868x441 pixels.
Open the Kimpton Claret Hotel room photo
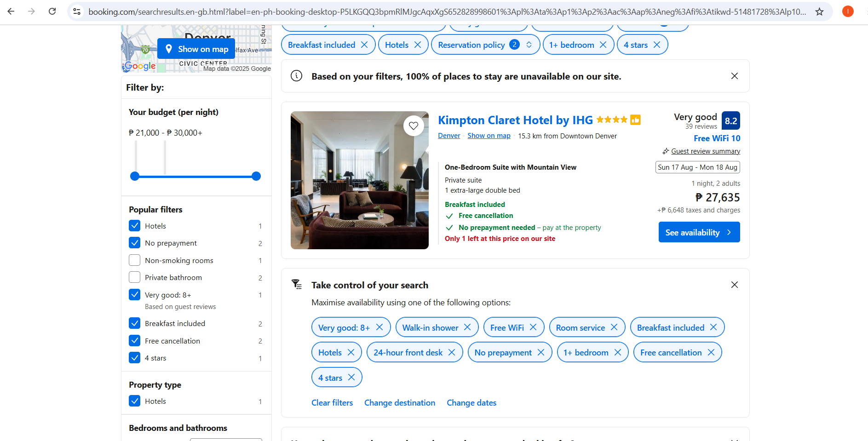(x=359, y=180)
